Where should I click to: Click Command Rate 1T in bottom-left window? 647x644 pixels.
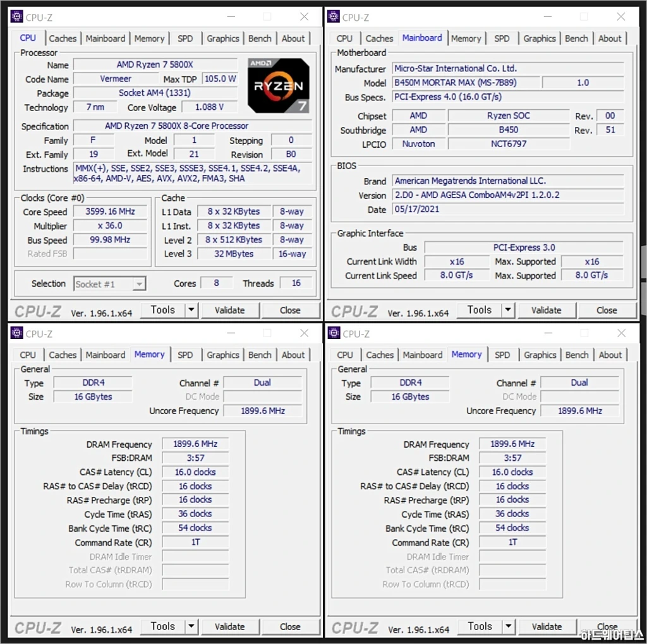[195, 542]
